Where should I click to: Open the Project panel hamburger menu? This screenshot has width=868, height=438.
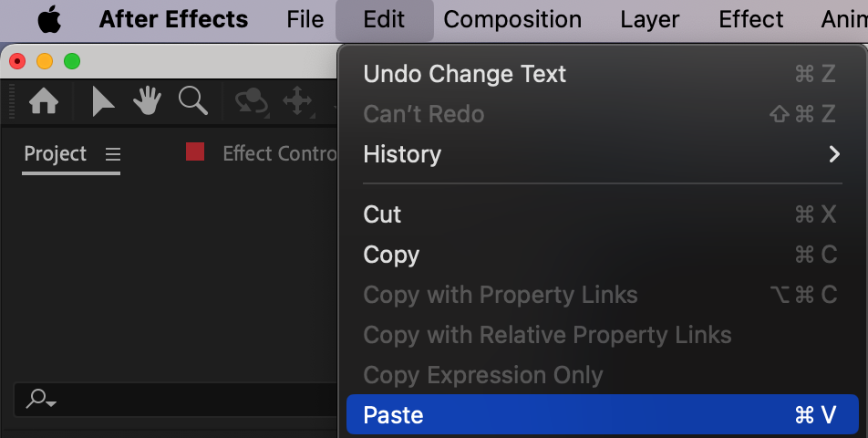tap(113, 154)
